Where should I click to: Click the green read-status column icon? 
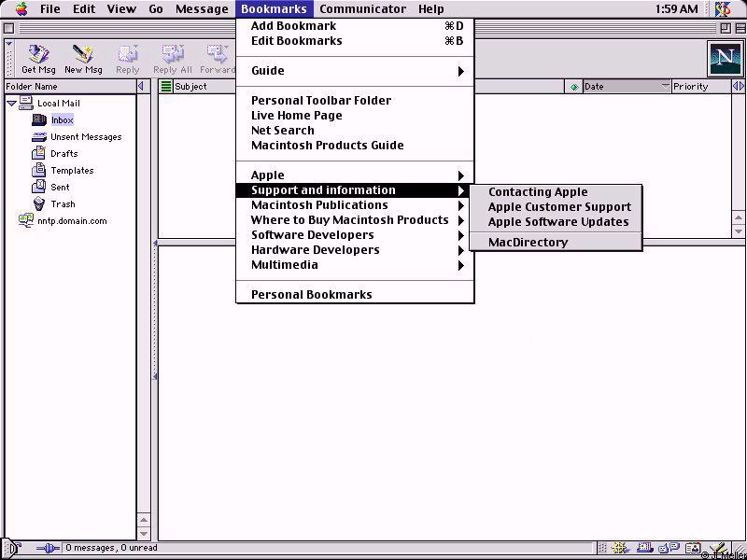point(574,87)
